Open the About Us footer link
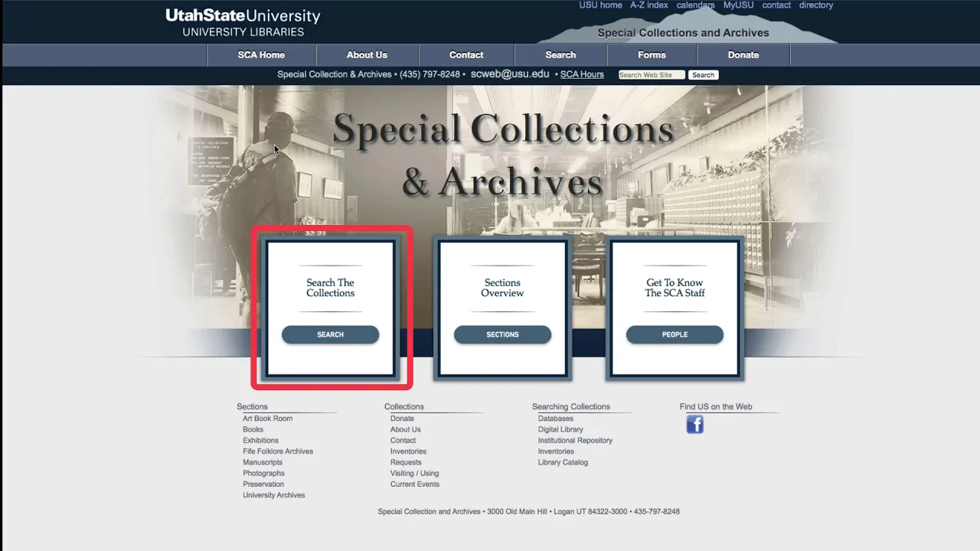 pos(406,429)
